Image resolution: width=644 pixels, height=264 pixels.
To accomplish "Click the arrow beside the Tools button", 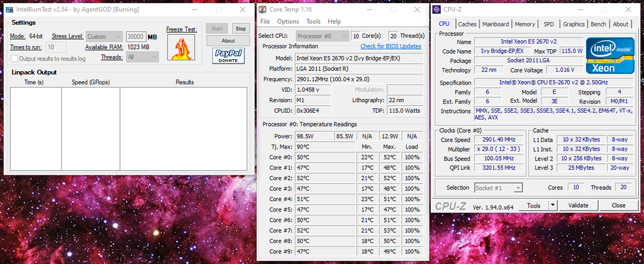I will (552, 205).
